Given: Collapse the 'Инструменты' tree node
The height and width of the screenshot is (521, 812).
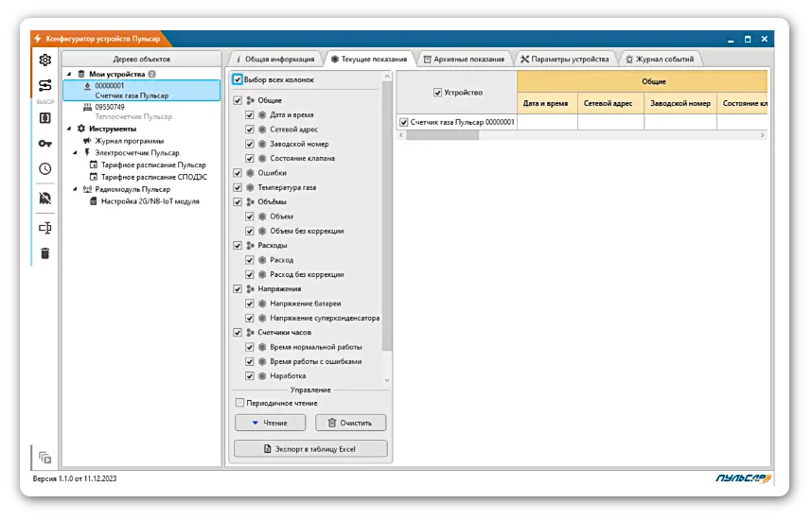Looking at the screenshot, I should click(69, 129).
